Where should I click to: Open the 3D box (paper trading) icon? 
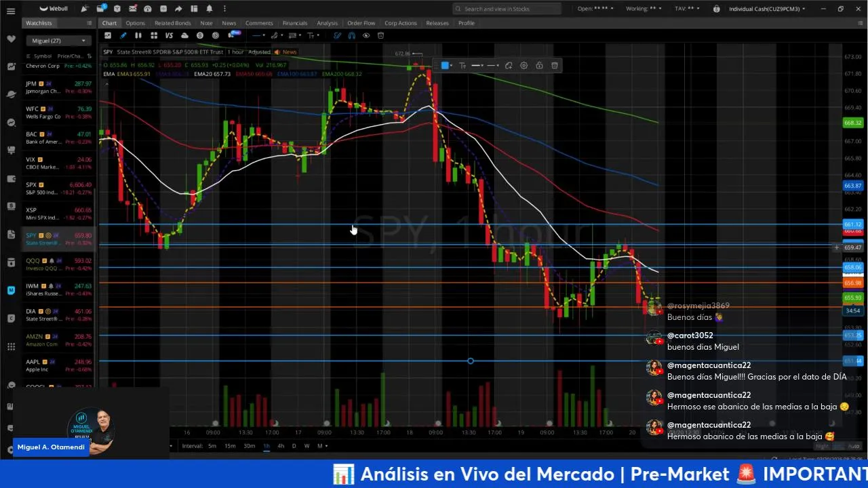[x=117, y=9]
